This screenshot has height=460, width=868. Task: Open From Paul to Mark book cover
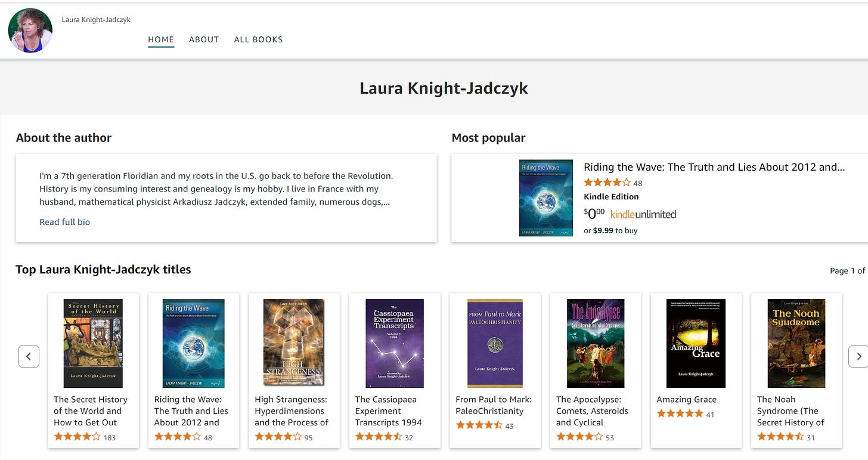click(x=495, y=343)
